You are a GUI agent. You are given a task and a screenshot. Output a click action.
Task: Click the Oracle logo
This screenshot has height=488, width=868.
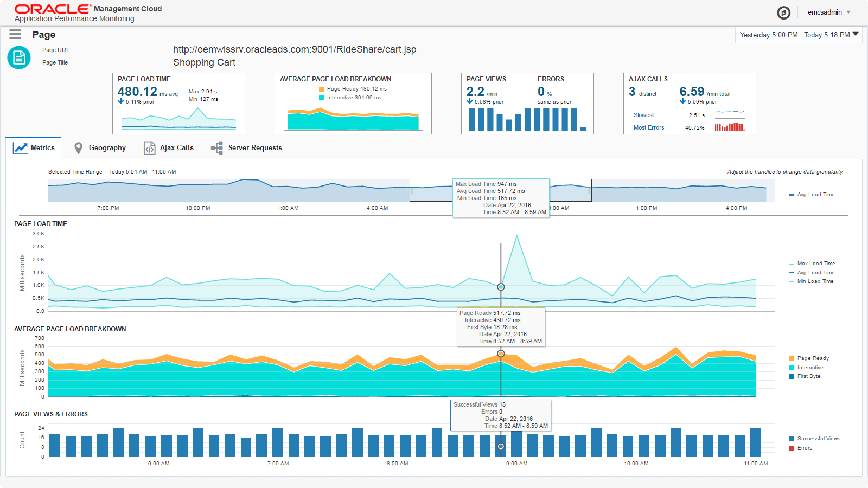click(x=53, y=9)
